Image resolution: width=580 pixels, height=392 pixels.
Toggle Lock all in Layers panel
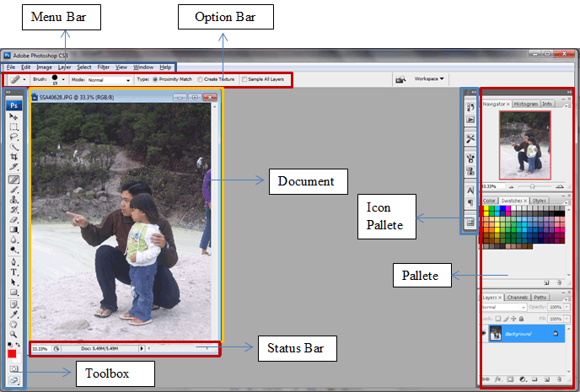point(521,319)
